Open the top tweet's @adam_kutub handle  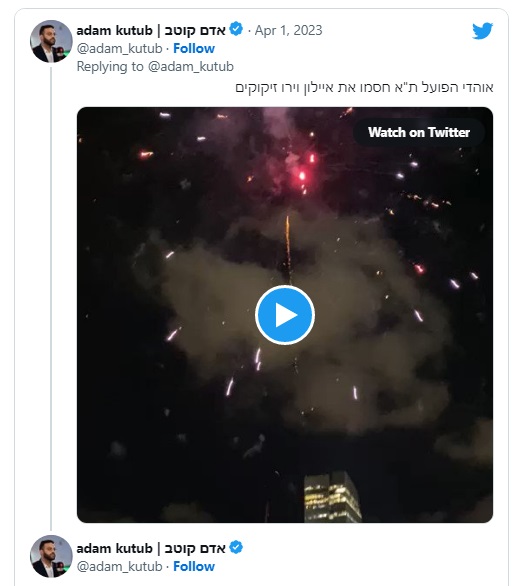tap(120, 49)
